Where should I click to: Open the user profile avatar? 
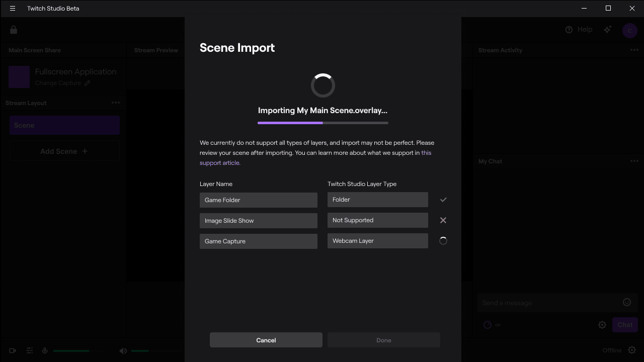[x=629, y=30]
